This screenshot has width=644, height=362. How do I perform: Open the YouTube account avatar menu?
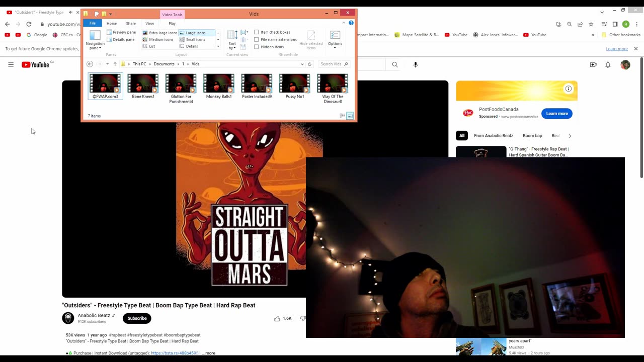point(625,64)
